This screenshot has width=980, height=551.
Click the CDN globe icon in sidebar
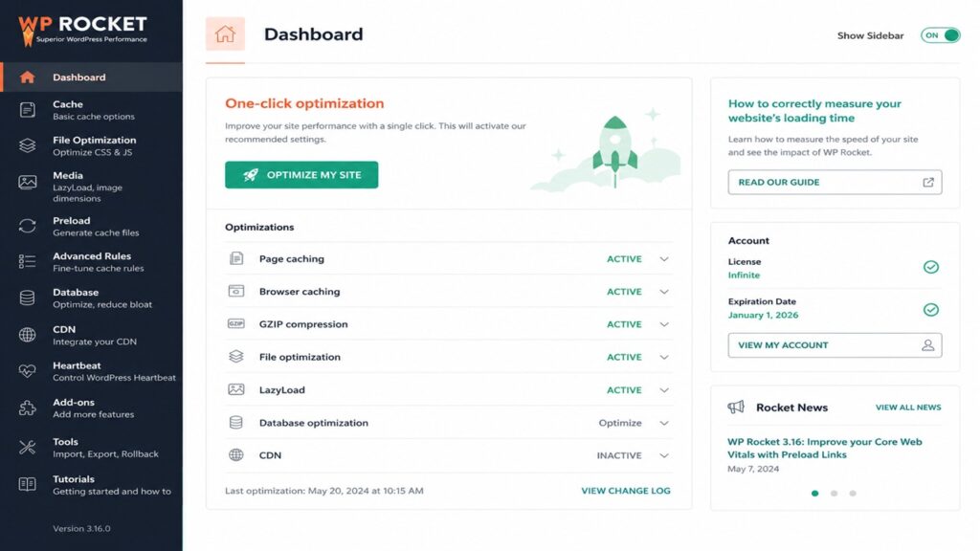pyautogui.click(x=27, y=335)
